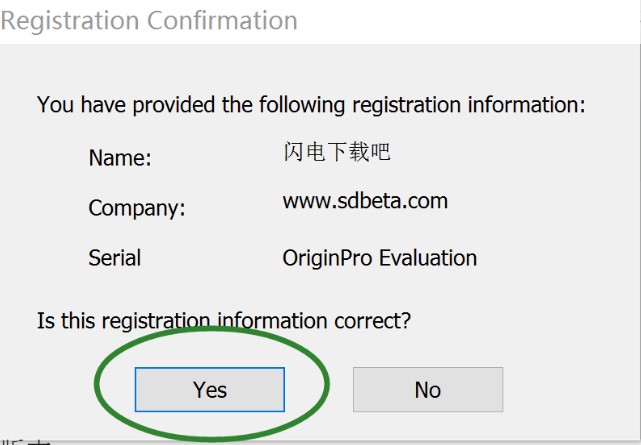
Task: Click the Serial label
Action: 114,258
